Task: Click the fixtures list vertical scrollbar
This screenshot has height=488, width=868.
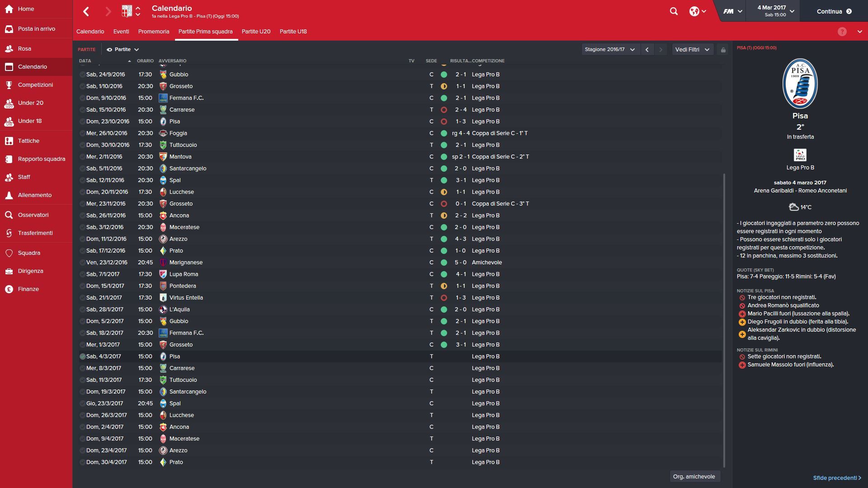Action: pos(724,320)
